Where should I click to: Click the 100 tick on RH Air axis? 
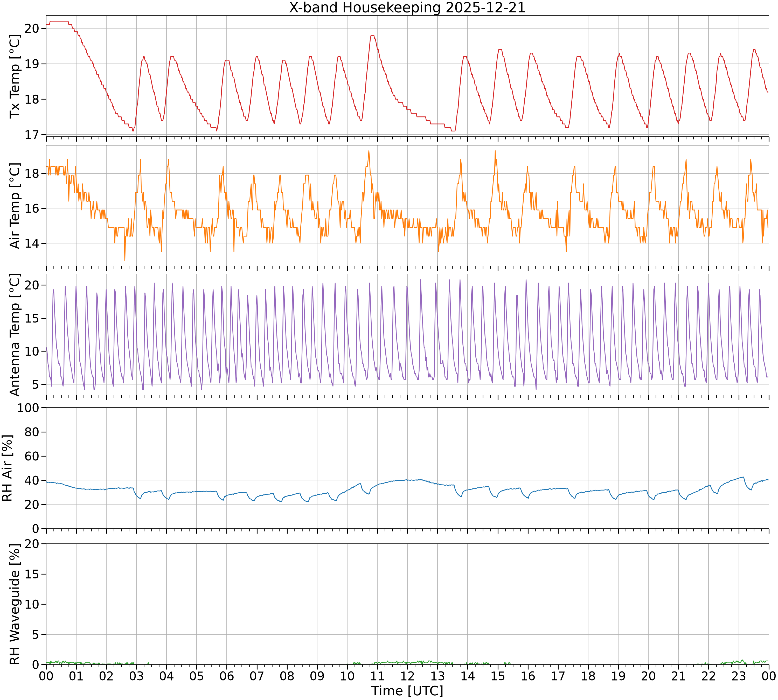[x=29, y=408]
